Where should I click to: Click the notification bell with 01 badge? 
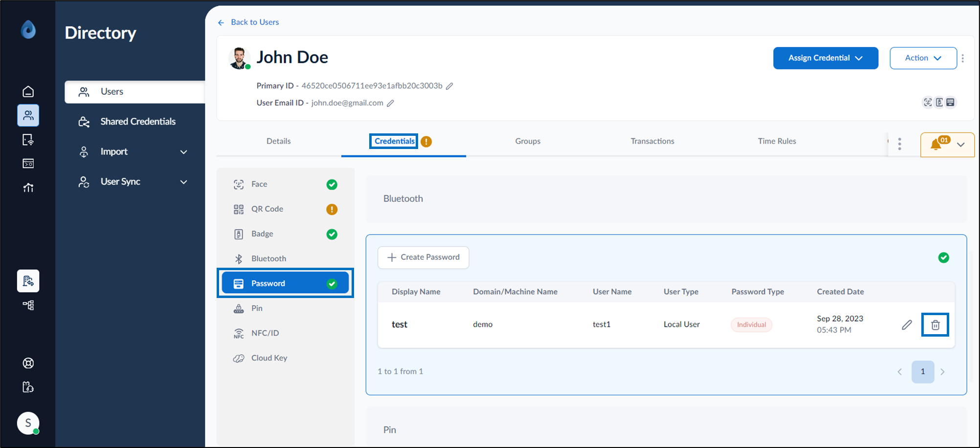936,144
